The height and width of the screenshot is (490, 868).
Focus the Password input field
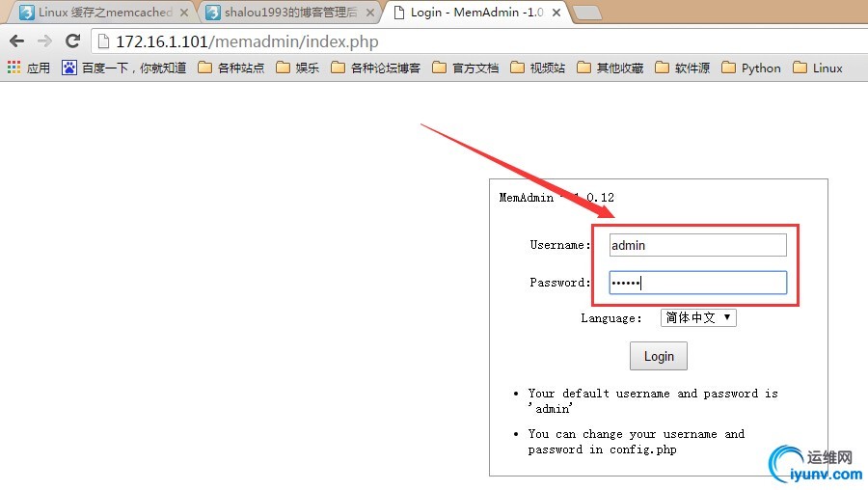(x=697, y=283)
